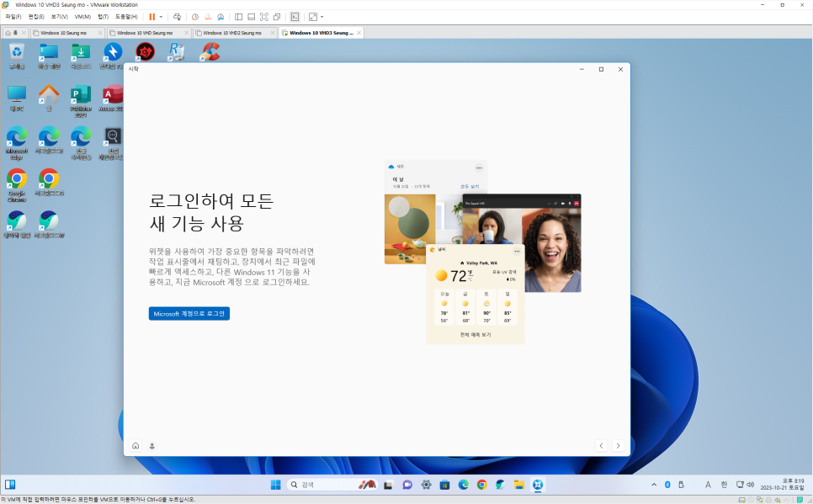Select the Publisher 2021 desktop icon
Viewport: 813px width, 504px height.
[x=81, y=101]
